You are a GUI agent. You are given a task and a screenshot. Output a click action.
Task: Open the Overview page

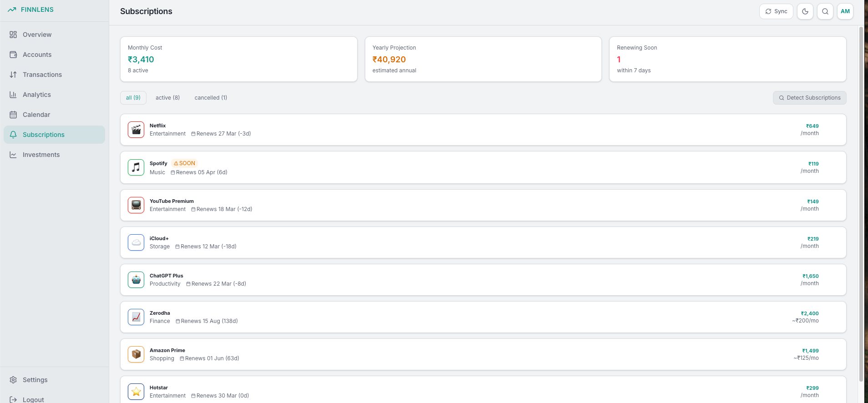click(x=54, y=35)
